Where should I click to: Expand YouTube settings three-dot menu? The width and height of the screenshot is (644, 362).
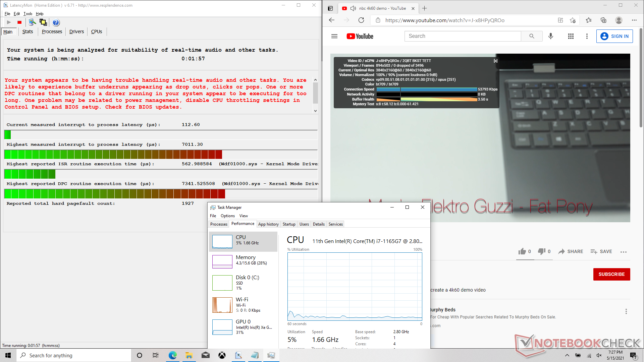point(587,36)
